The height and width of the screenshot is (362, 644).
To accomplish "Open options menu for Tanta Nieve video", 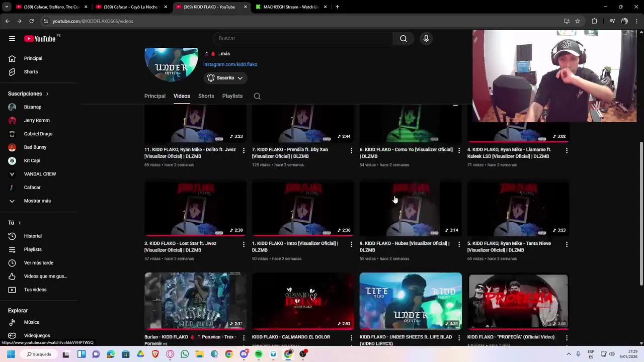I will tap(567, 244).
